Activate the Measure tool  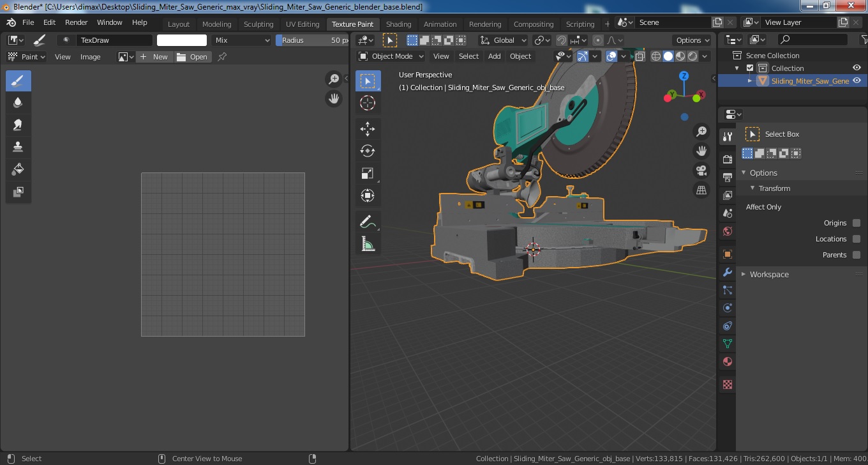(x=368, y=244)
